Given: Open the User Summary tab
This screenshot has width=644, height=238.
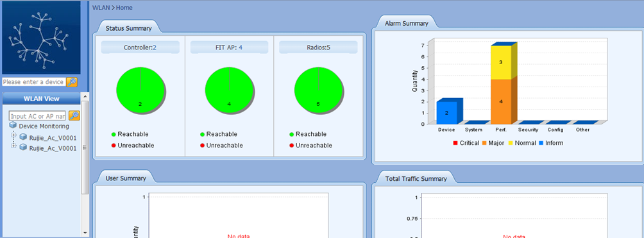Looking at the screenshot, I should click(126, 178).
